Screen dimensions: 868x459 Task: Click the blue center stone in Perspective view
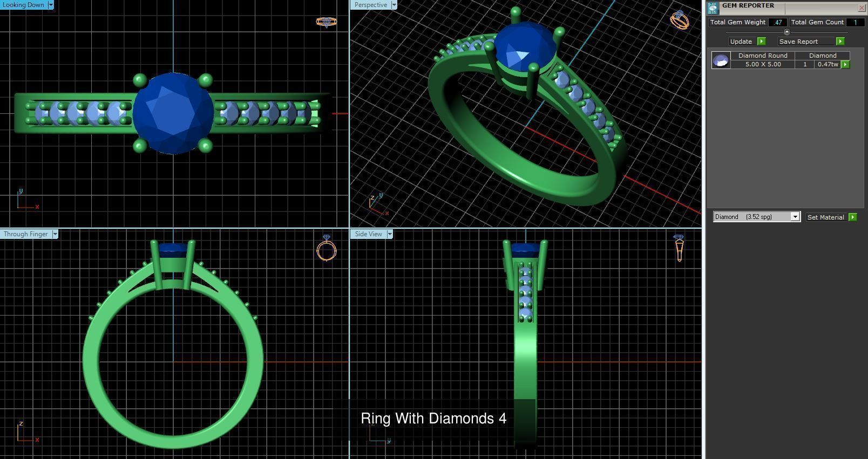pos(525,47)
